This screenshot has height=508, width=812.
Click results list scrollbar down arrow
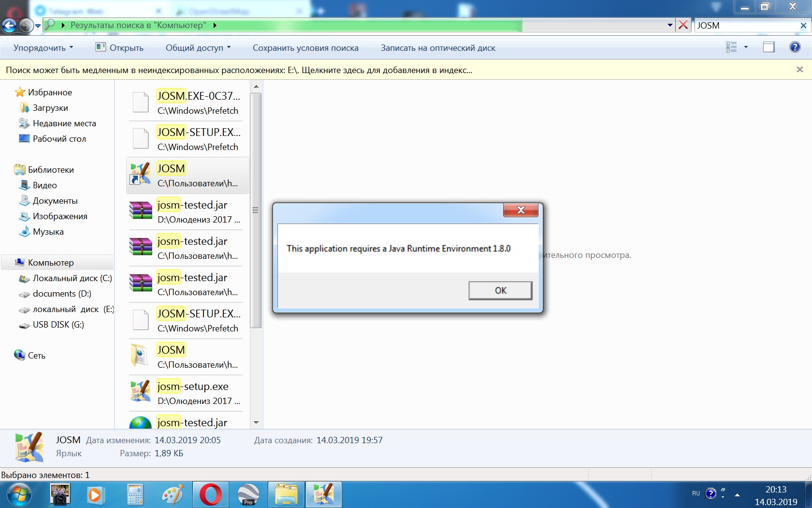click(256, 422)
